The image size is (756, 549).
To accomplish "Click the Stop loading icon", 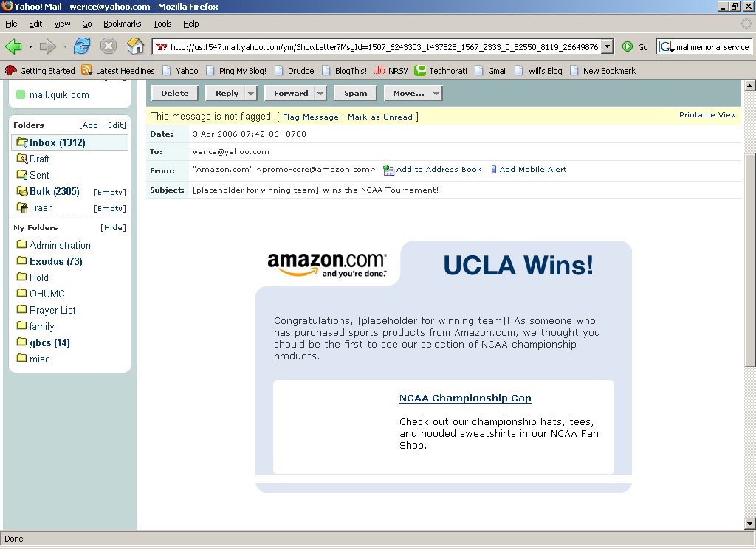I will coord(109,46).
